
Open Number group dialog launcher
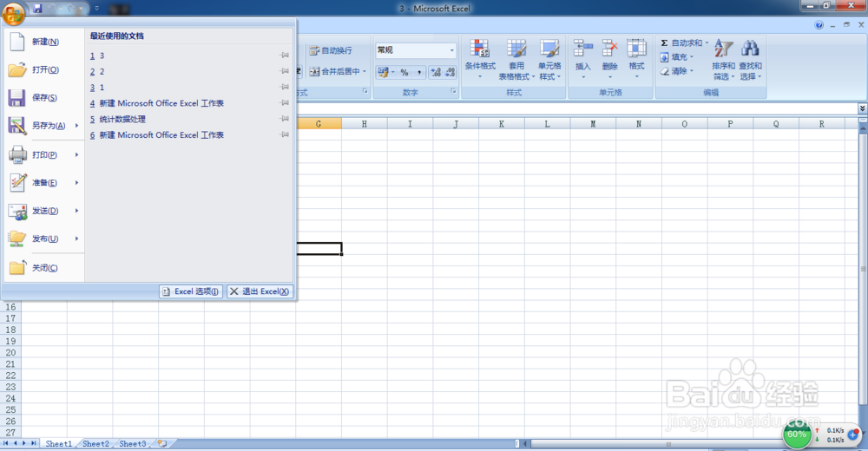[453, 91]
